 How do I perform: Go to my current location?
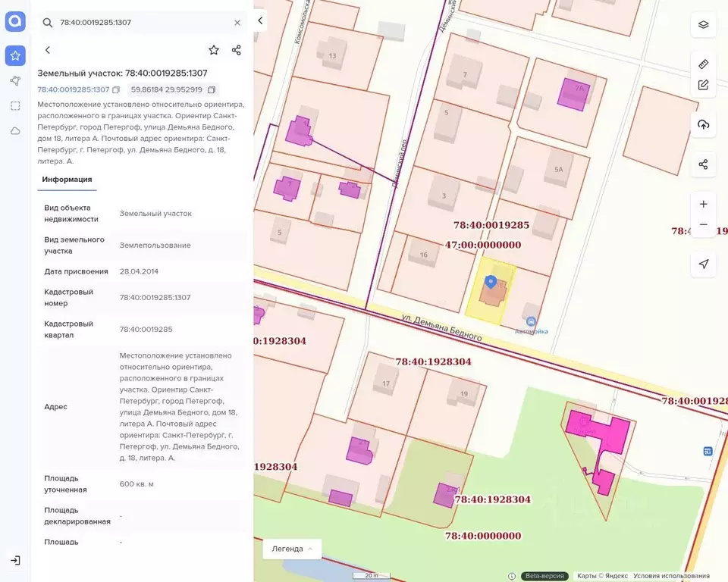pos(703,264)
